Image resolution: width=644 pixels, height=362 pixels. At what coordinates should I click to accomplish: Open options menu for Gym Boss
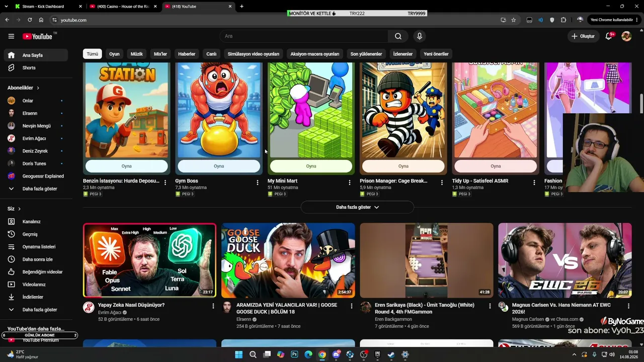pyautogui.click(x=258, y=182)
